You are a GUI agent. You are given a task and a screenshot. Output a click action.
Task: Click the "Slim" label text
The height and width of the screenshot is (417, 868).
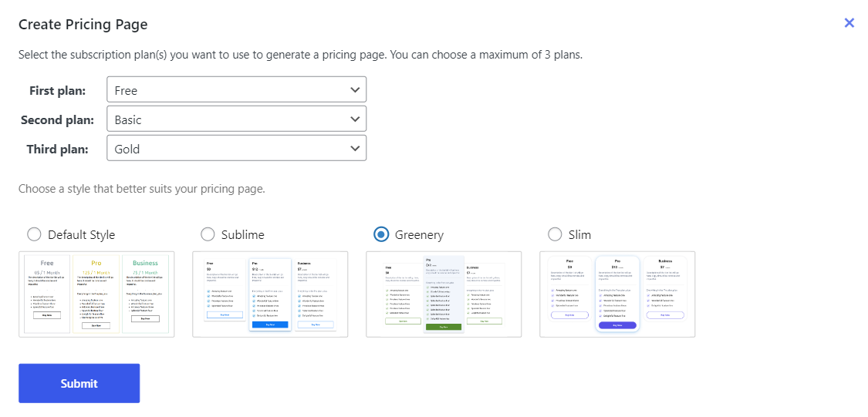pos(579,235)
